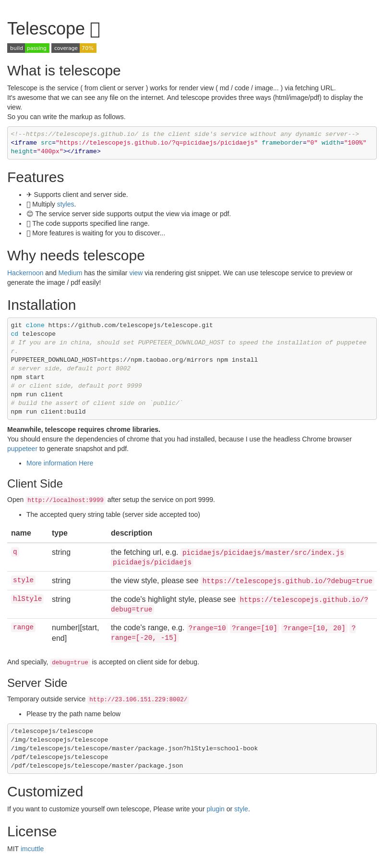Click the hlStyle parameter name in the table
Screen dimensions: 384x868
[27, 599]
